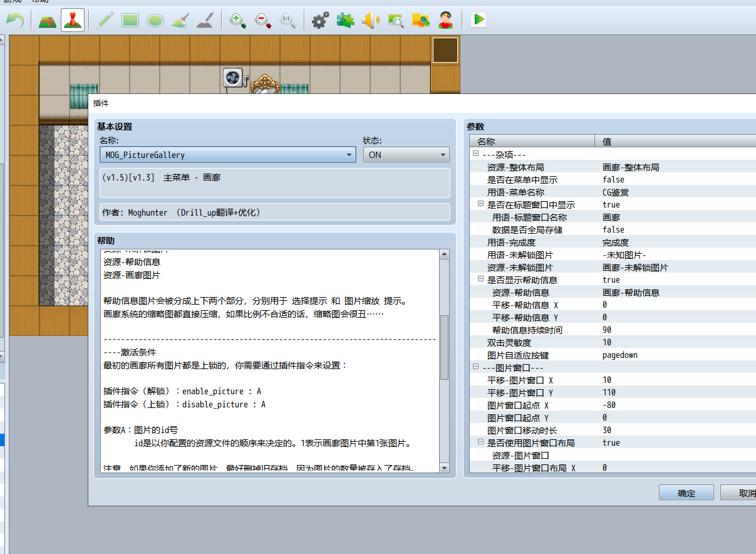Screen dimensions: 756x554
Task: Open the resource manager icon
Action: pyautogui.click(x=420, y=20)
